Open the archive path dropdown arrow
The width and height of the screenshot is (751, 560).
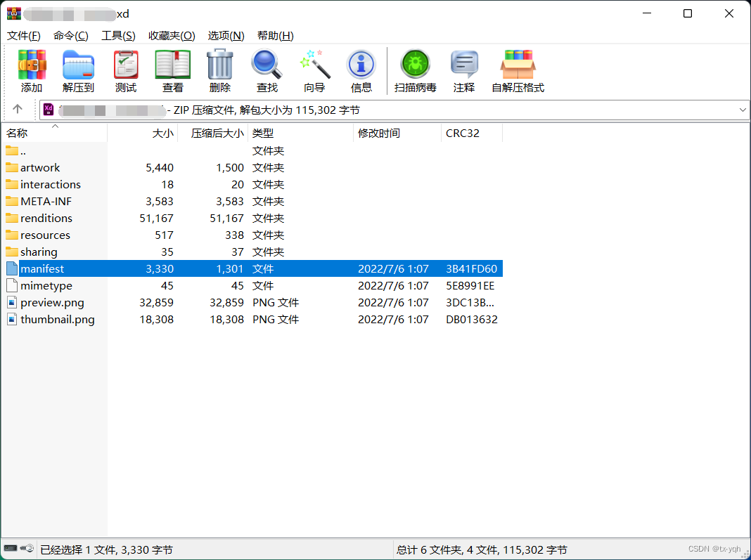tap(743, 110)
